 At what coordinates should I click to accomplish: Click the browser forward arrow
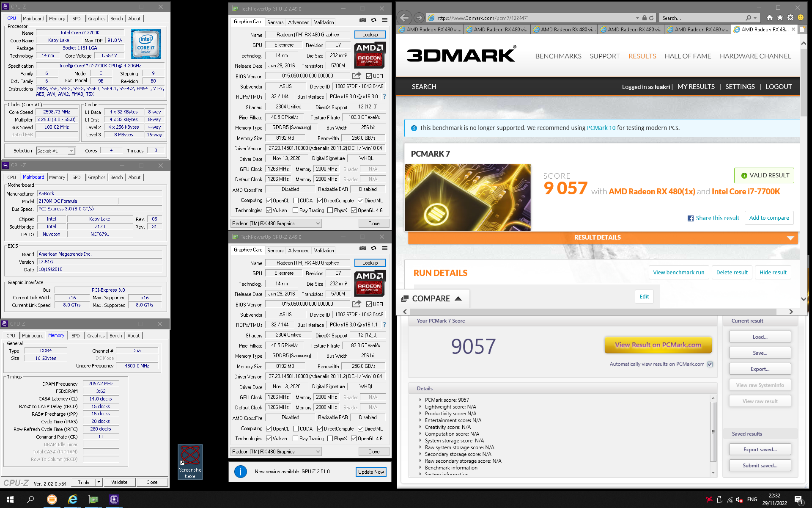(x=419, y=18)
